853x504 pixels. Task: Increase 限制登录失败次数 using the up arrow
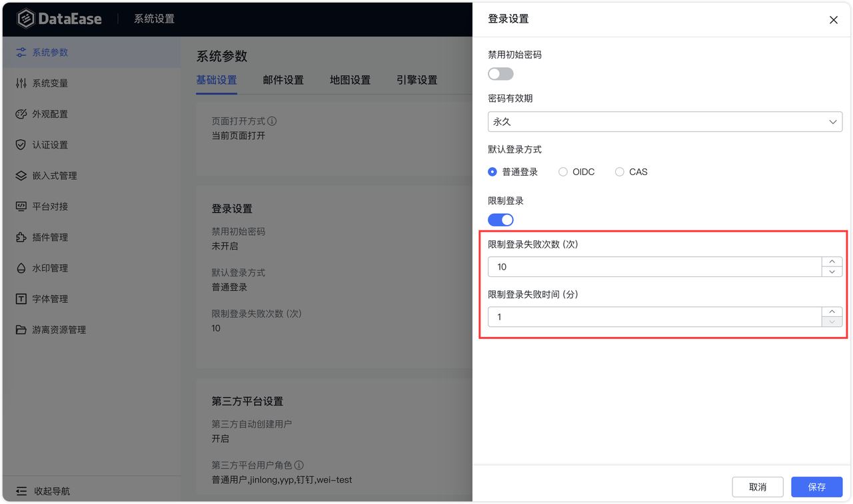(832, 261)
